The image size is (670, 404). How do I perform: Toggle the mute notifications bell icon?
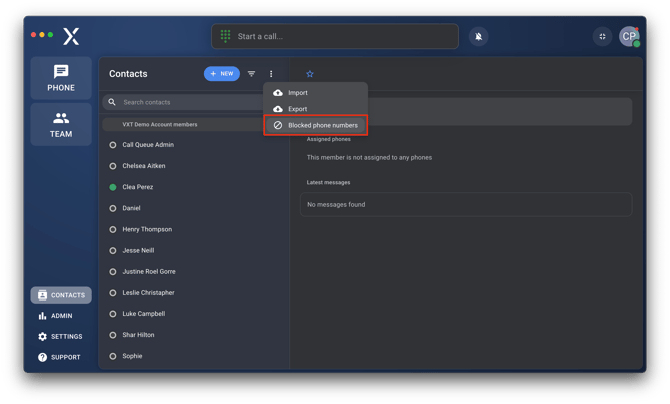click(479, 36)
